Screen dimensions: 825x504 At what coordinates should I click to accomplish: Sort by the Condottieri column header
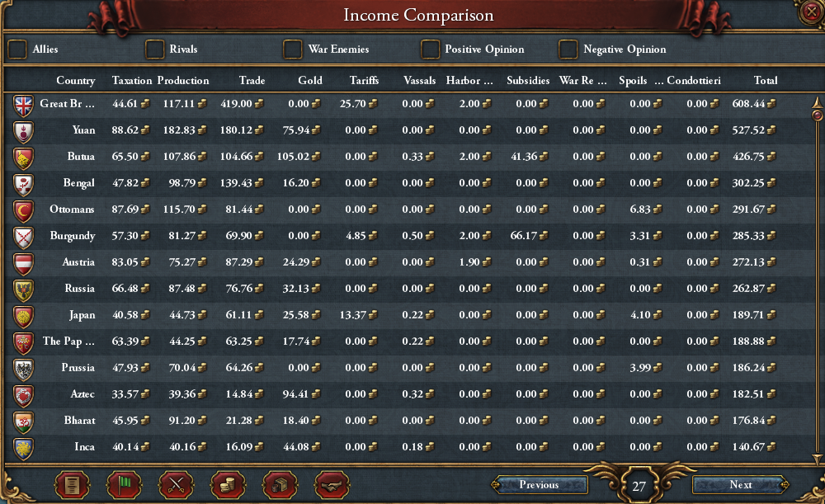point(694,81)
